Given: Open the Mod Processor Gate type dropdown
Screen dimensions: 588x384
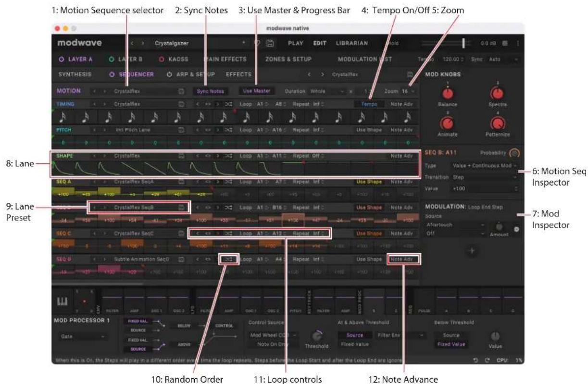Looking at the screenshot, I should click(x=83, y=337).
